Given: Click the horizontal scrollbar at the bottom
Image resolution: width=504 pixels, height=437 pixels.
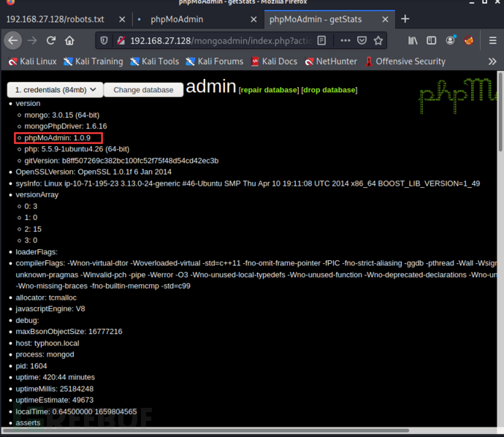Looking at the screenshot, I should click(x=206, y=430).
